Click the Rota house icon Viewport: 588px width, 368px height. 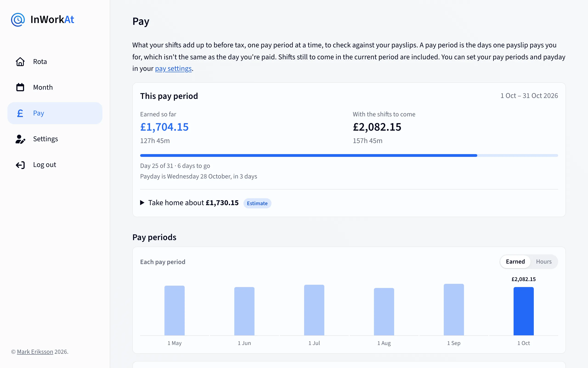[x=20, y=62]
